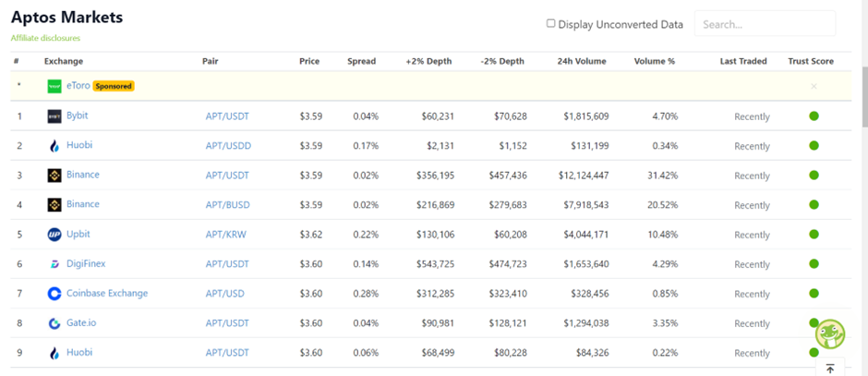Open the Affiliate disclosures link
Image resolution: width=868 pixels, height=376 pixels.
[45, 38]
